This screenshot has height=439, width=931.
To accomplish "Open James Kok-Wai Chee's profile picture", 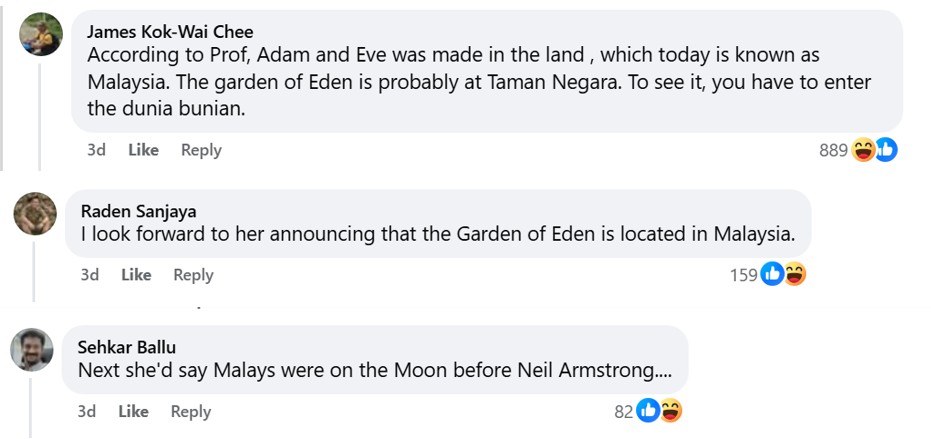I will (41, 35).
